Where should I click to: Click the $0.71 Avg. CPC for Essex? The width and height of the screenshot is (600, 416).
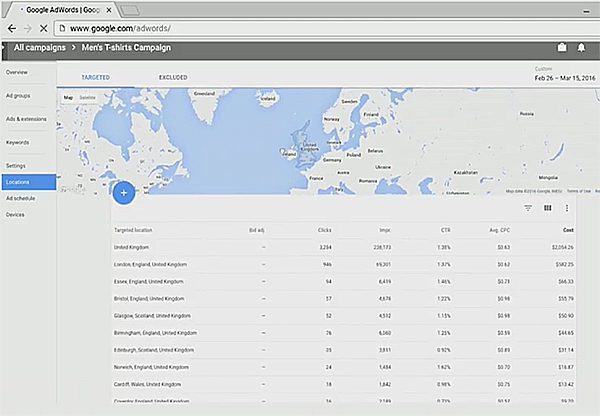pos(504,282)
